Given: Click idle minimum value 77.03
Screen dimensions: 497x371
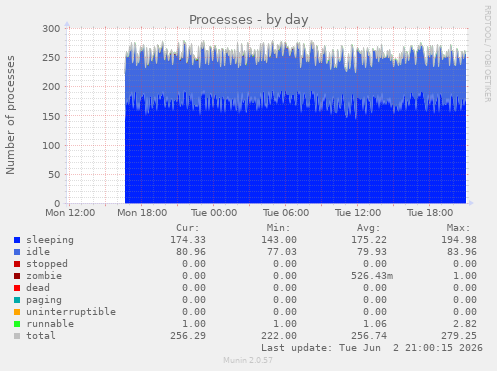Looking at the screenshot, I should (x=282, y=252).
